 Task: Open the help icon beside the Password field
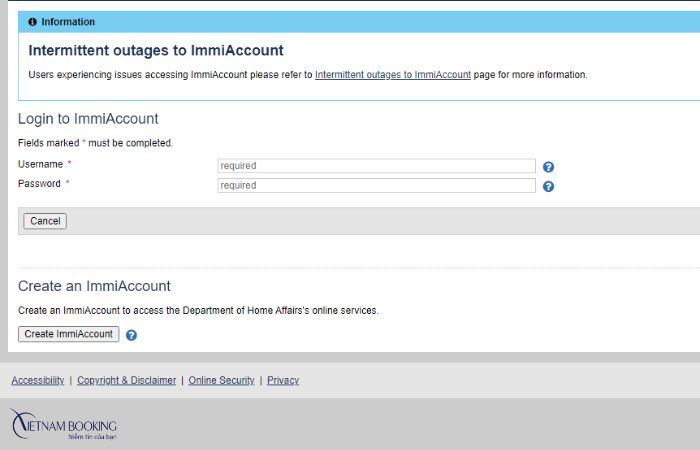pos(548,186)
